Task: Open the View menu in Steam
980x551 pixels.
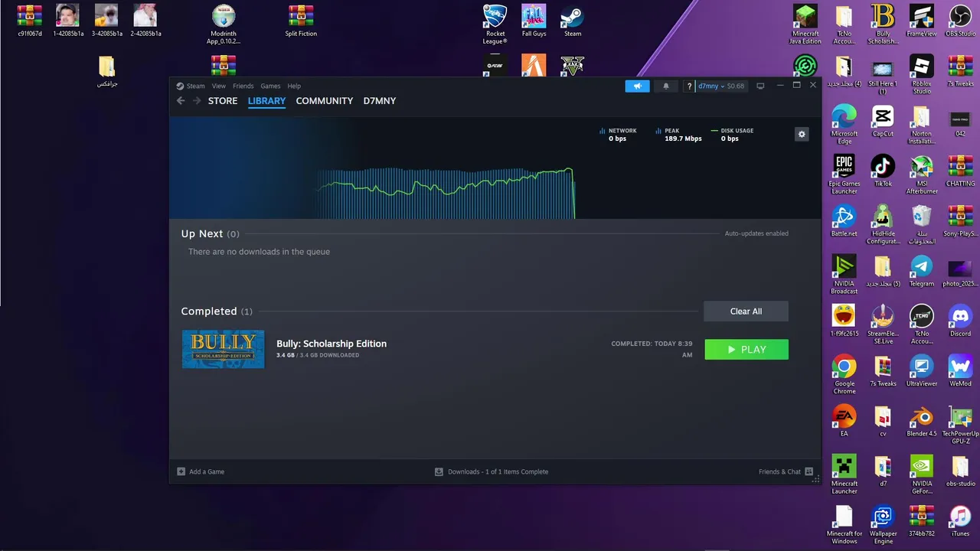Action: [219, 86]
